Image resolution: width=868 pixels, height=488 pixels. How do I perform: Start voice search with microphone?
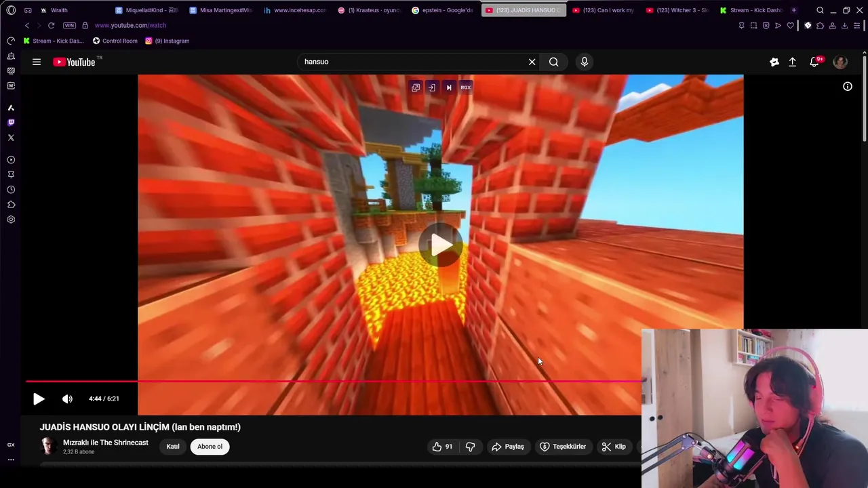585,62
